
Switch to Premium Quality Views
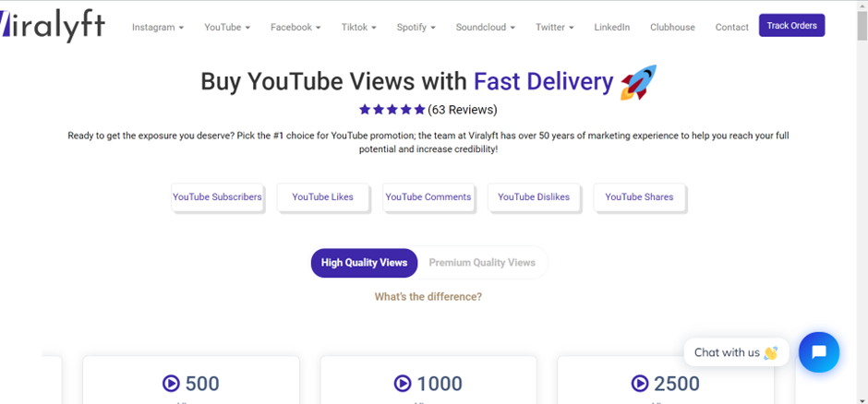(x=482, y=263)
